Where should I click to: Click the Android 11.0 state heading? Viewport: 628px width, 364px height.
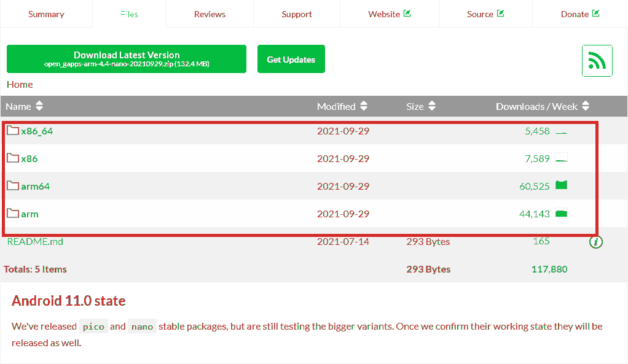point(68,301)
